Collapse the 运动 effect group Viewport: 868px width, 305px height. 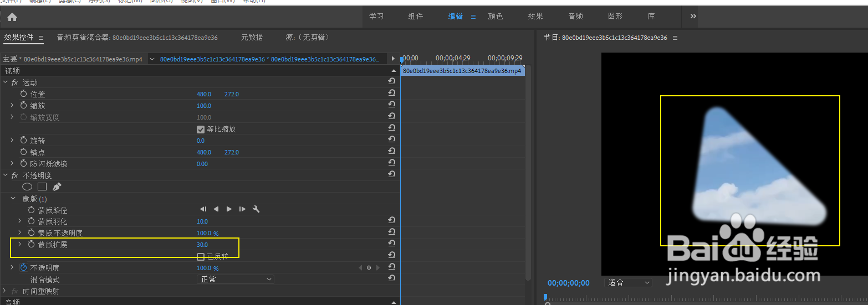point(6,82)
